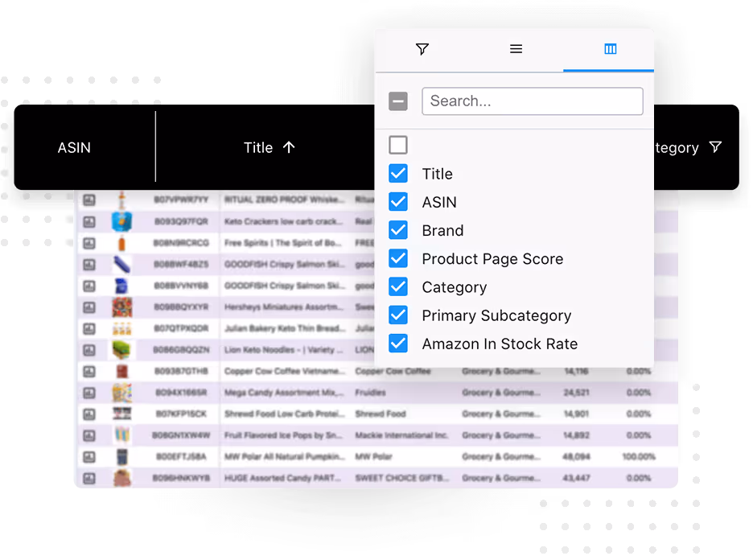Click the indeterminate select-all checkbox beside Search
The width and height of the screenshot is (753, 560).
pos(398,101)
